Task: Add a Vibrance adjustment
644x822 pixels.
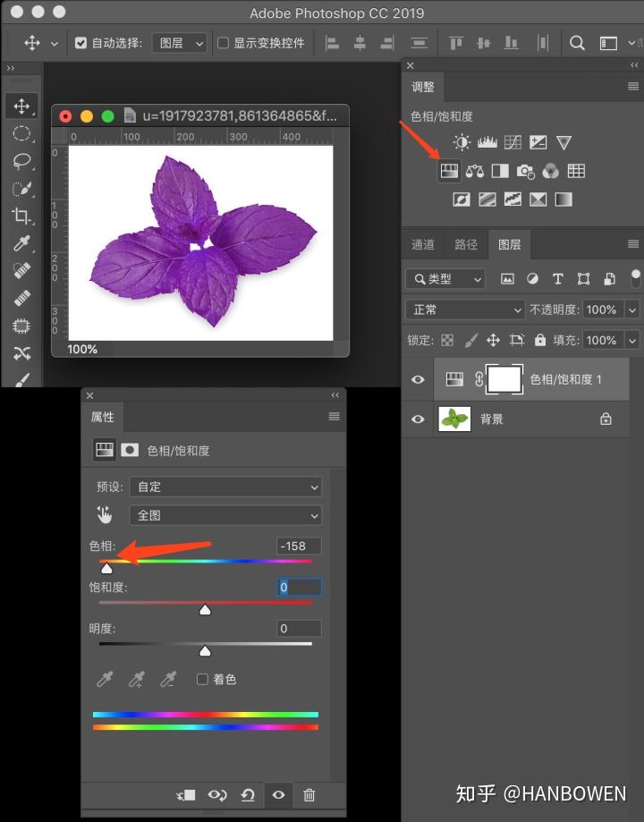Action: [x=563, y=142]
